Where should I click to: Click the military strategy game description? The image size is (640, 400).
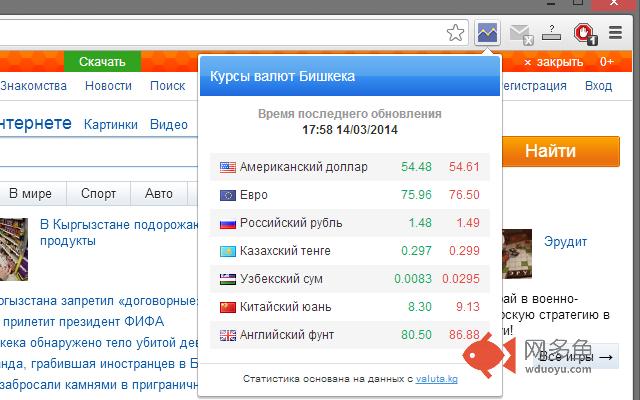556,315
